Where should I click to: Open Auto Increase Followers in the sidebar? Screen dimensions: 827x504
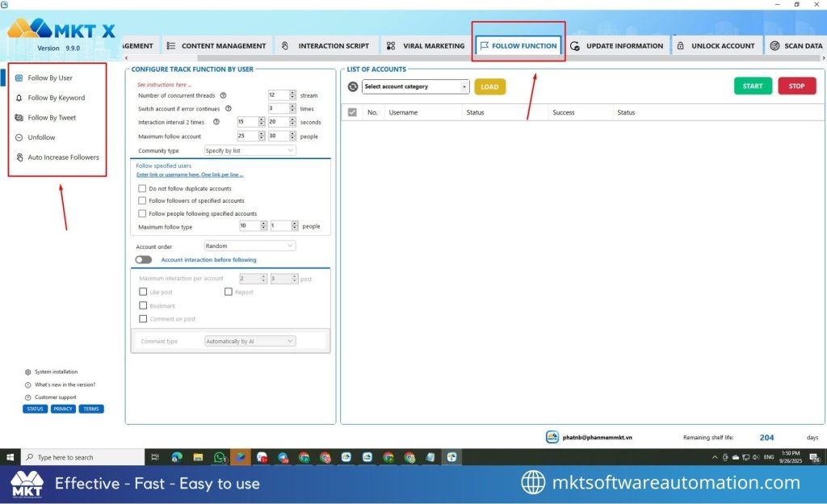(63, 157)
